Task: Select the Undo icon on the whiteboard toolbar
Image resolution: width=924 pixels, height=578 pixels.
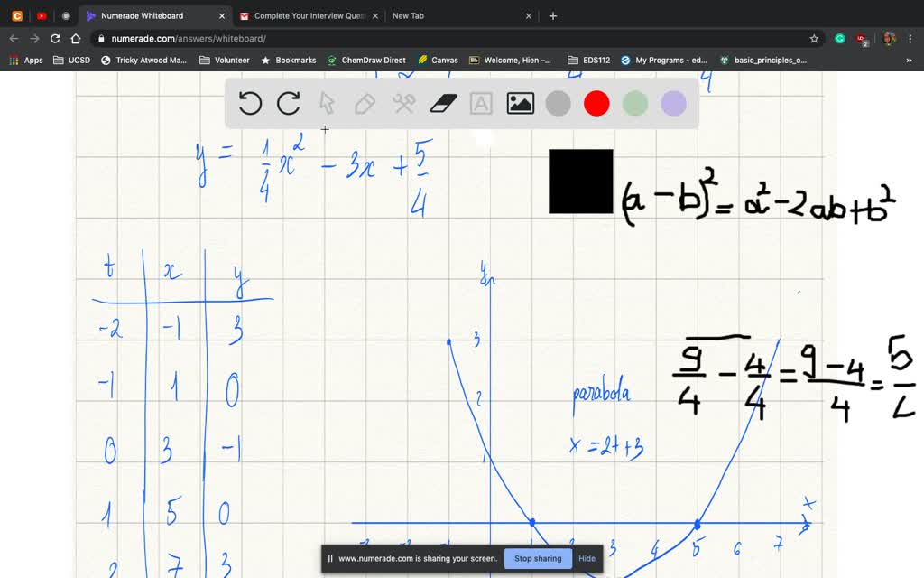Action: [250, 103]
